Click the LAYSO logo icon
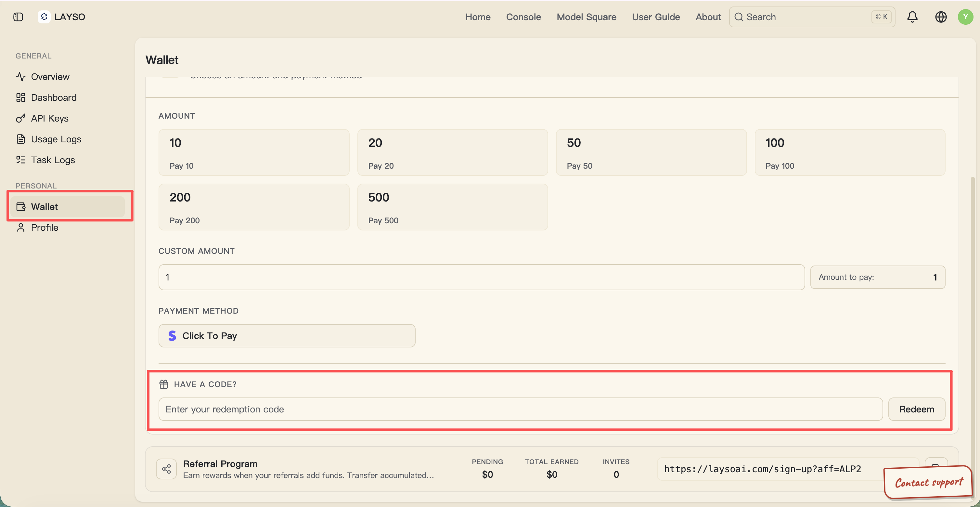Screen dimensions: 980x507 tap(44, 17)
